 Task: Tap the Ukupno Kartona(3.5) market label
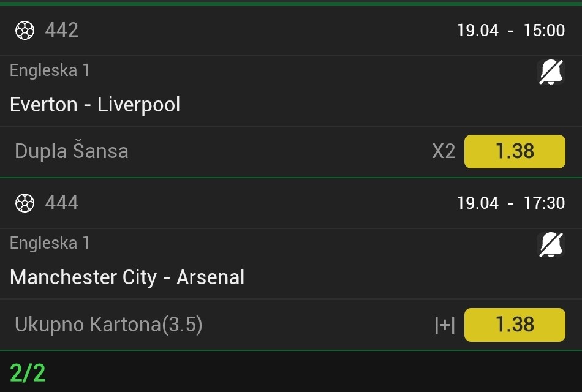click(108, 325)
